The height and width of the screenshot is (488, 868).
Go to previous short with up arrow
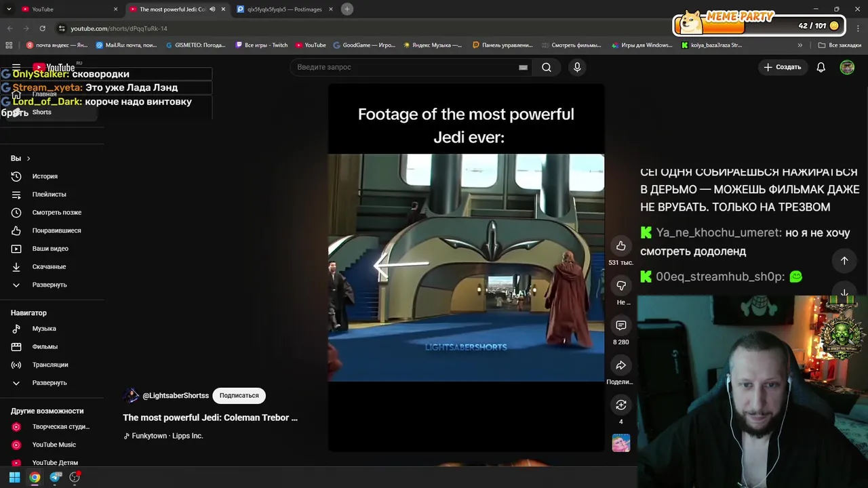[844, 261]
